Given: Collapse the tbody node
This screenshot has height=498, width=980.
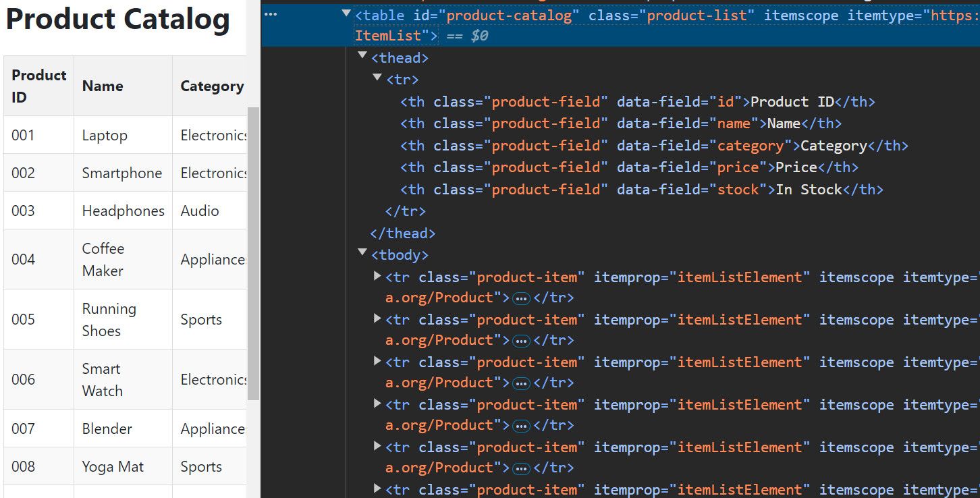Looking at the screenshot, I should pos(362,252).
